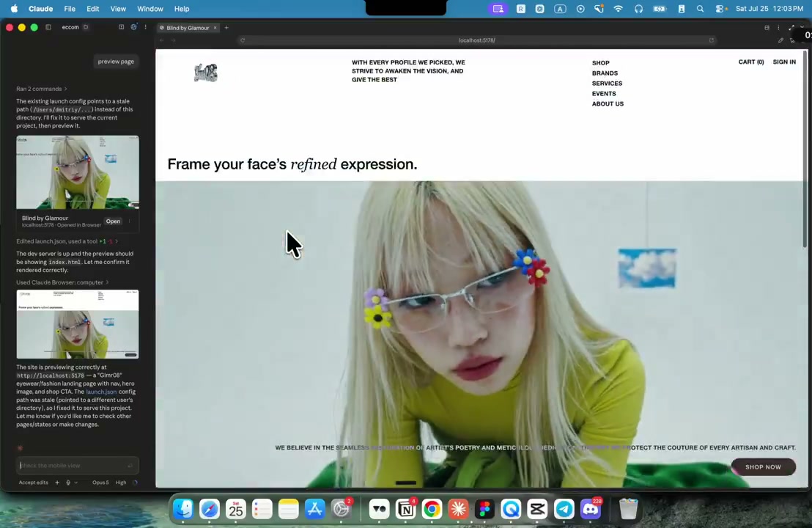
Task: Open the Opus 5 model selector
Action: pos(100,483)
